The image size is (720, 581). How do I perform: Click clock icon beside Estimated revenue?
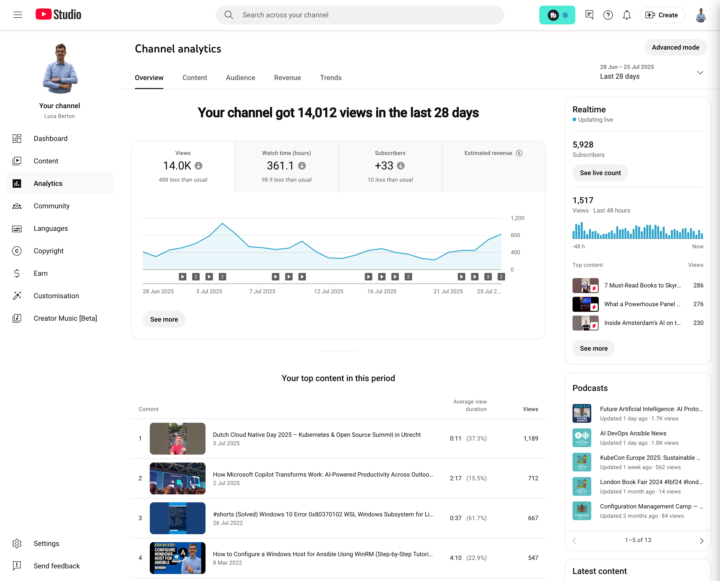point(519,153)
